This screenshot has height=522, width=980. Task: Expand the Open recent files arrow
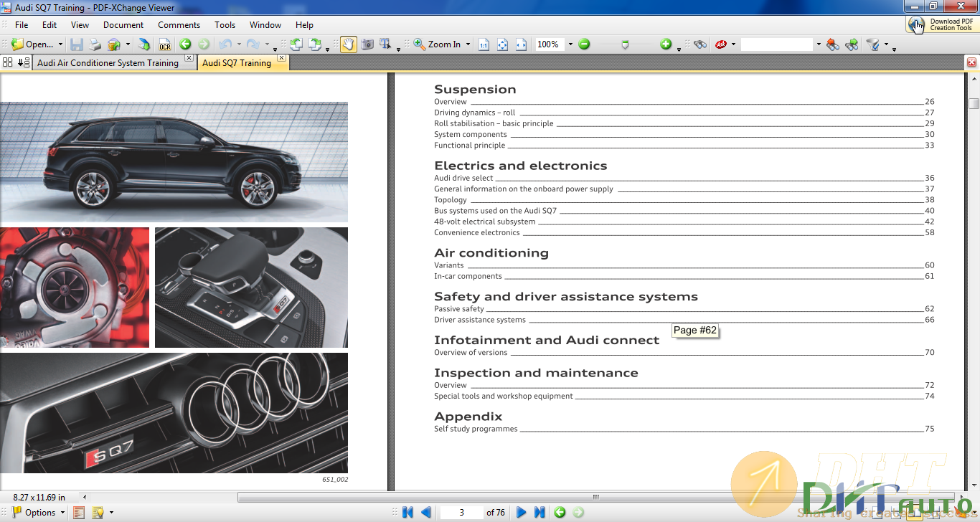click(60, 44)
